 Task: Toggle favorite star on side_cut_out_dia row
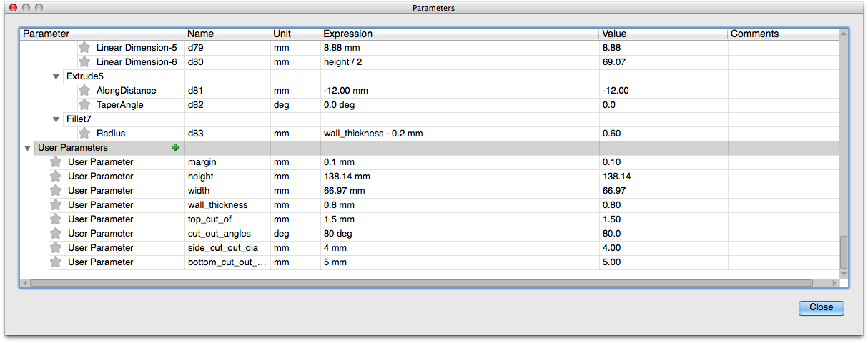(x=56, y=248)
